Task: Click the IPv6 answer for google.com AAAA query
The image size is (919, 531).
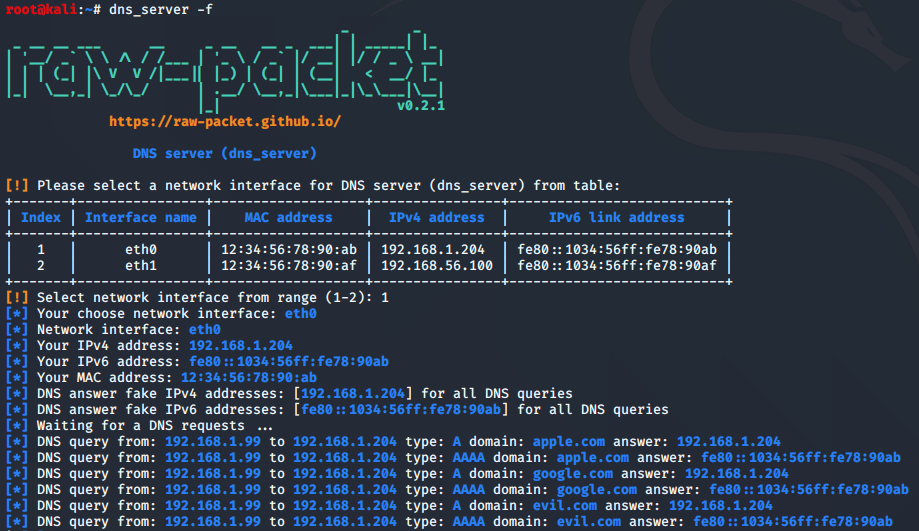Action: pos(808,489)
